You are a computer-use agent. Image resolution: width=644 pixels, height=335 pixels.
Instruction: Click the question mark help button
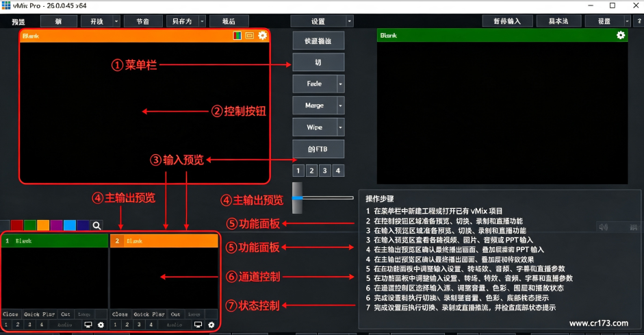coord(639,21)
